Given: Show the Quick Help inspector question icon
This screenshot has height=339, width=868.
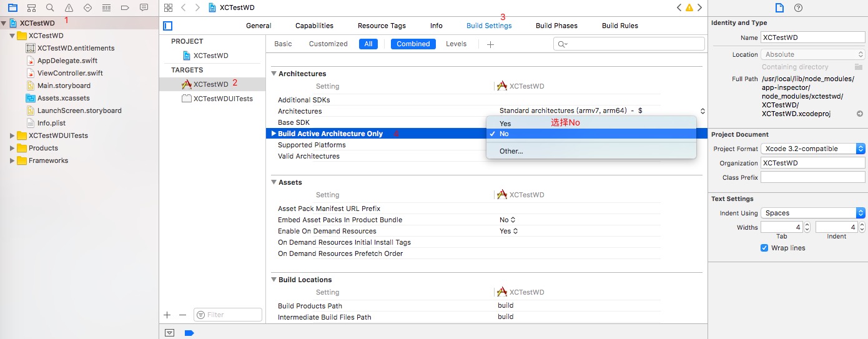Looking at the screenshot, I should tap(798, 7).
